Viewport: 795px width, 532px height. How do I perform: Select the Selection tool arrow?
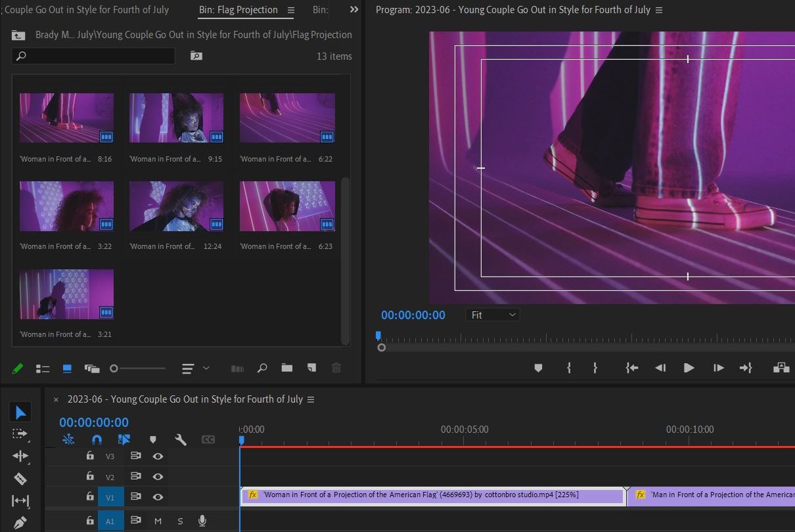coord(21,412)
